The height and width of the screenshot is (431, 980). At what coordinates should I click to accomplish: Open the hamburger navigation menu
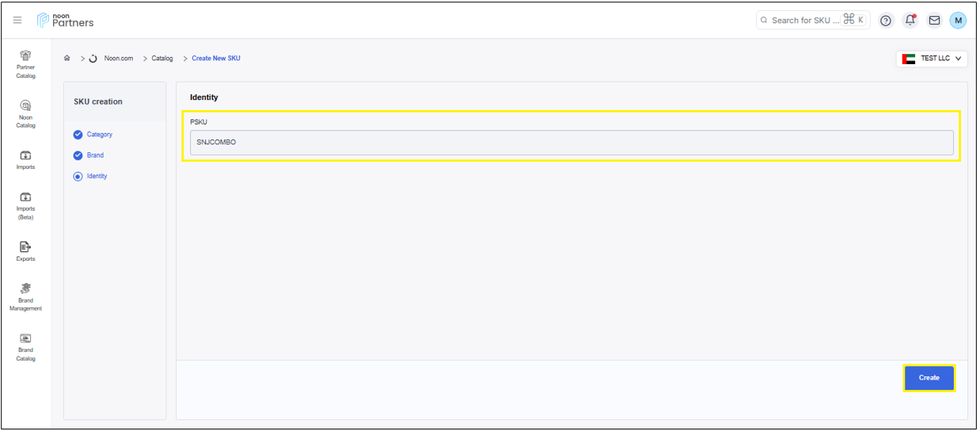tap(17, 20)
